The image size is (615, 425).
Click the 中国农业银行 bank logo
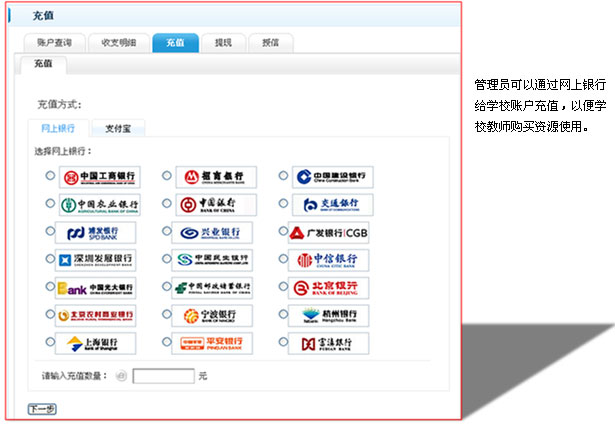point(100,205)
